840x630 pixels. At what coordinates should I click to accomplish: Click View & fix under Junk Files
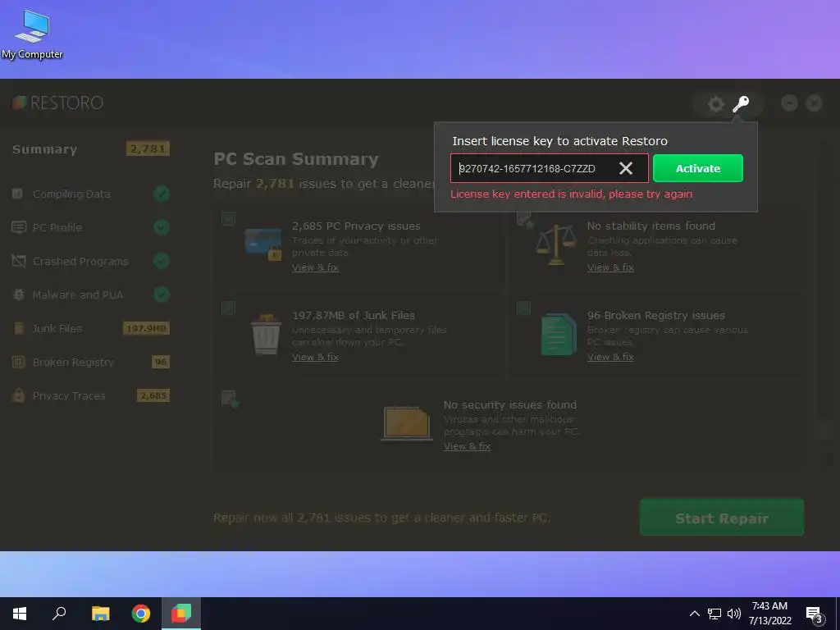pos(315,357)
